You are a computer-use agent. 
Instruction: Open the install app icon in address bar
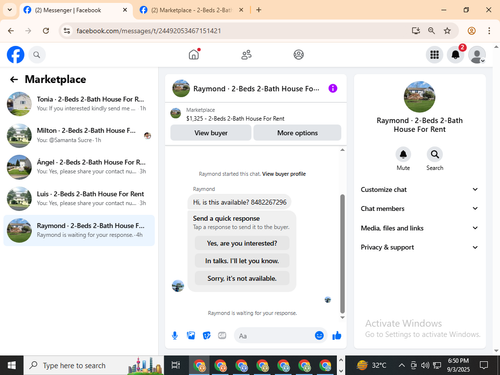coord(415,31)
